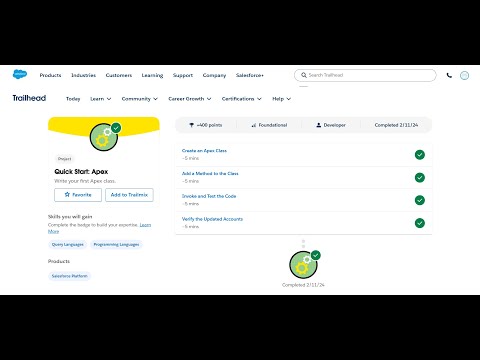The width and height of the screenshot is (480, 360).
Task: Click the +400 points text
Action: [x=209, y=125]
